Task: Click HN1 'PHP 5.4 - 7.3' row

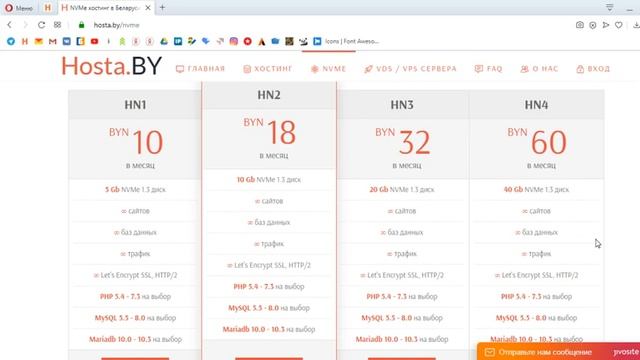Action: pos(135,296)
